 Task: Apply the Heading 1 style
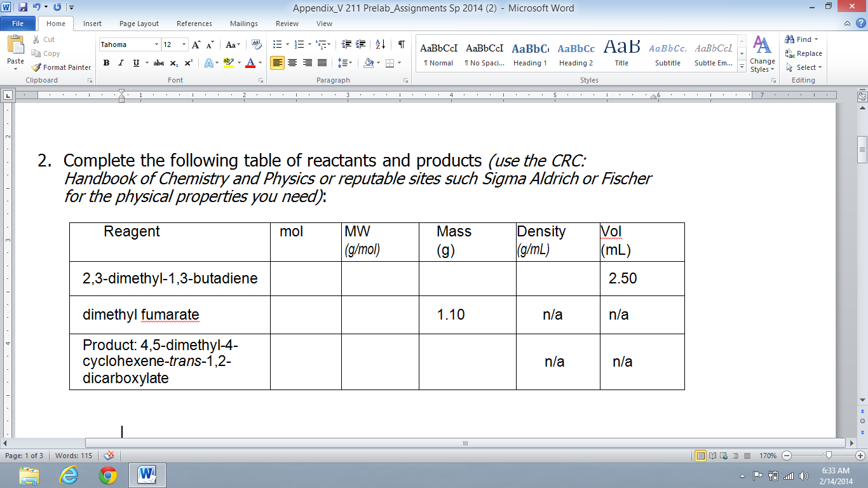(530, 54)
